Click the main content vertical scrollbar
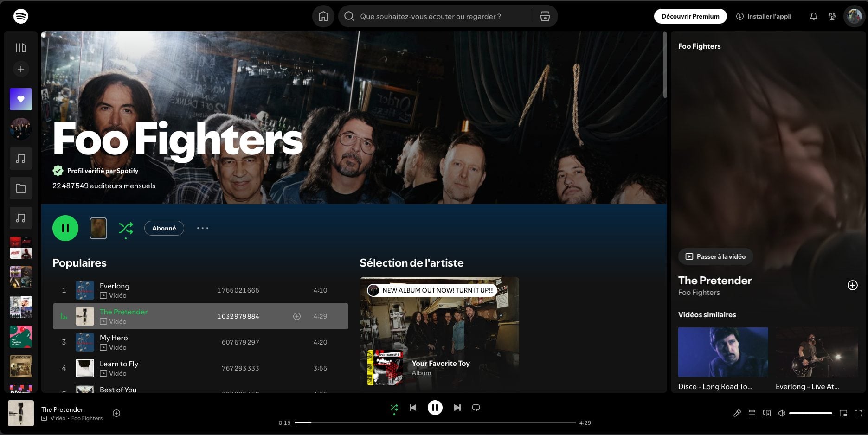Screen dimensions: 868x435 pyautogui.click(x=665, y=65)
